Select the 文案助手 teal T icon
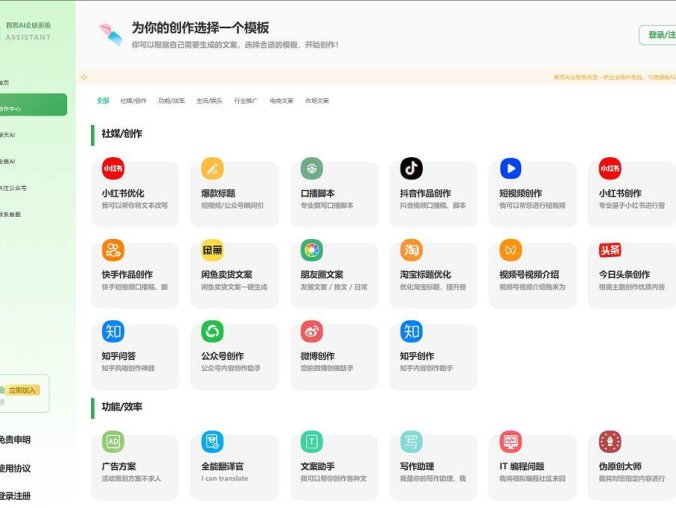676x508 pixels. pyautogui.click(x=312, y=442)
